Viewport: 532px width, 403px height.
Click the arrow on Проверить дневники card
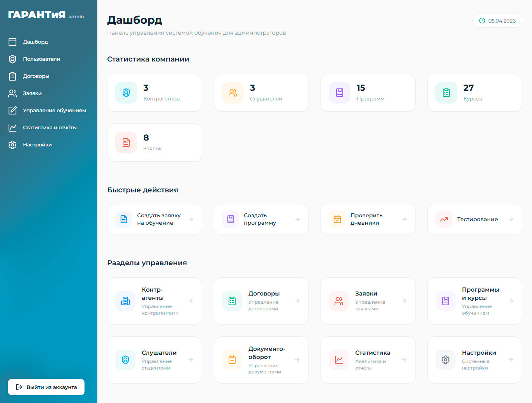click(x=404, y=219)
